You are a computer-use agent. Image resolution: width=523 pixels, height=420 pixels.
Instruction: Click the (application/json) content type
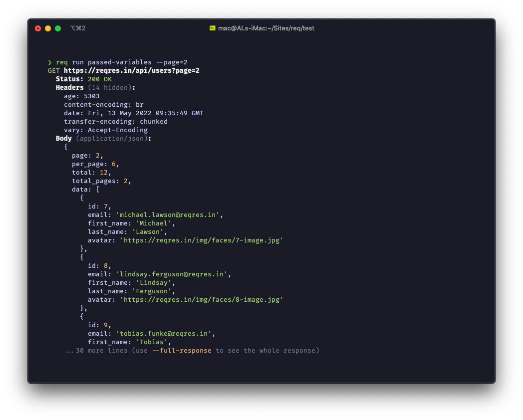click(x=112, y=139)
